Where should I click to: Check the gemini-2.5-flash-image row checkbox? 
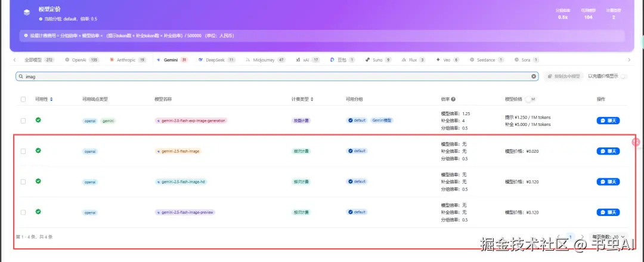(23, 151)
